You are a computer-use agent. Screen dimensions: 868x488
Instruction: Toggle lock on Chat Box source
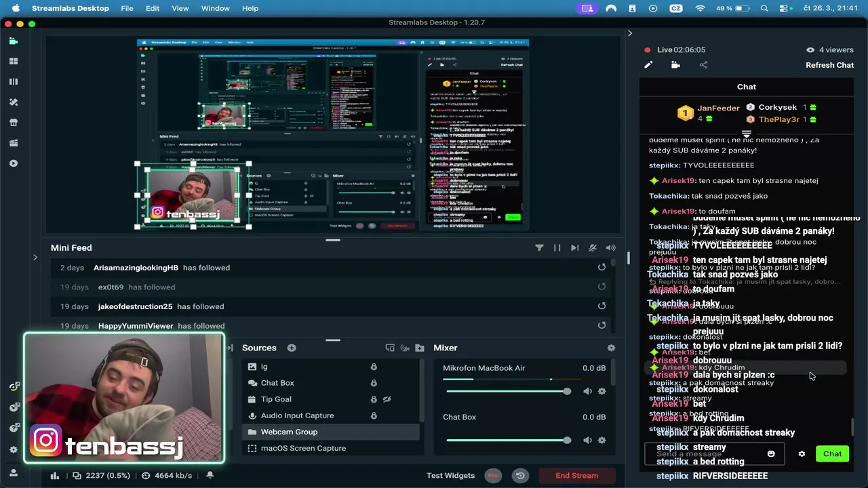pyautogui.click(x=374, y=383)
